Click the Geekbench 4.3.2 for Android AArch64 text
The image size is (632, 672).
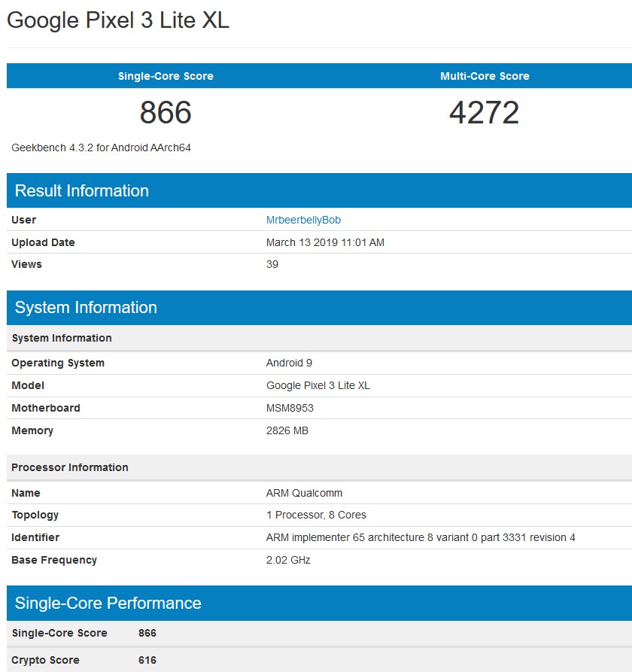102,147
